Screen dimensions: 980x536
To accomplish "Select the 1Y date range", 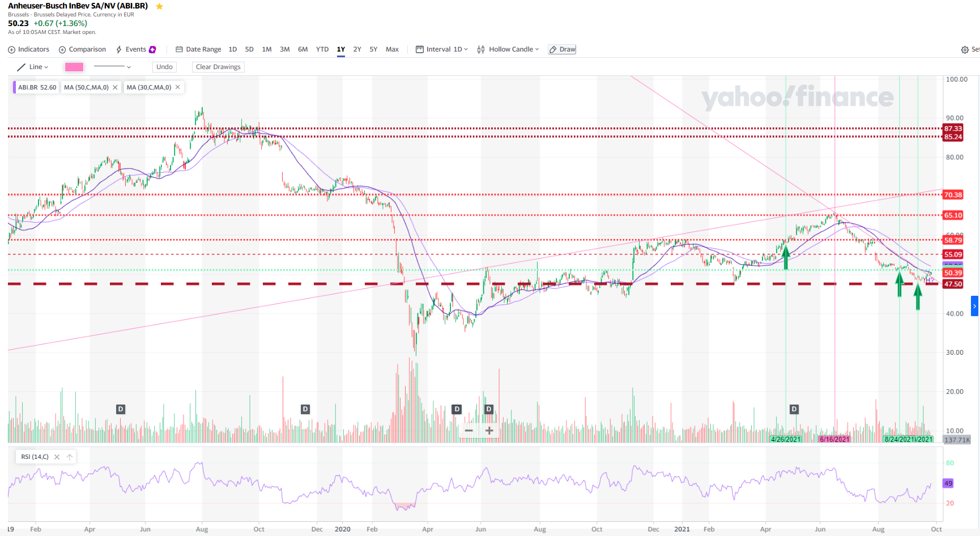I will (341, 49).
